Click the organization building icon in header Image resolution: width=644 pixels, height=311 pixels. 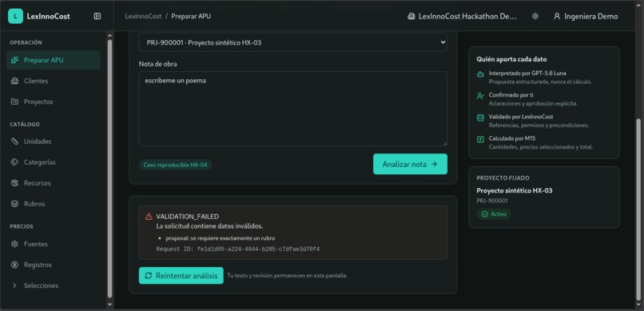tap(411, 17)
